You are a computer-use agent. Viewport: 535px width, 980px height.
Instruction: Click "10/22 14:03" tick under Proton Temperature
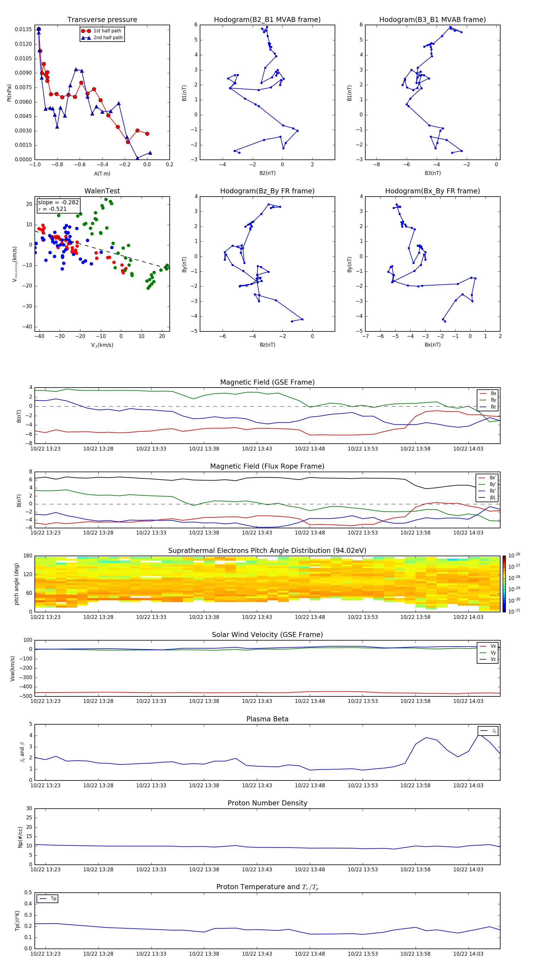pyautogui.click(x=468, y=954)
